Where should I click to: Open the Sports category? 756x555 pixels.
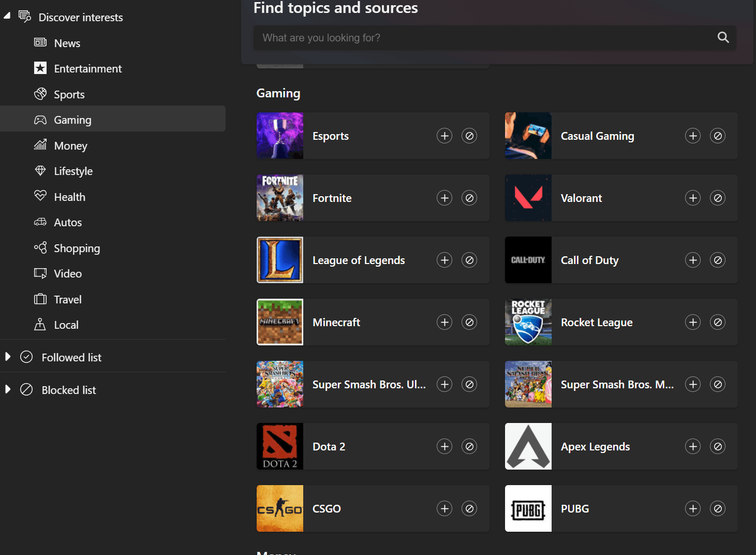click(x=113, y=94)
